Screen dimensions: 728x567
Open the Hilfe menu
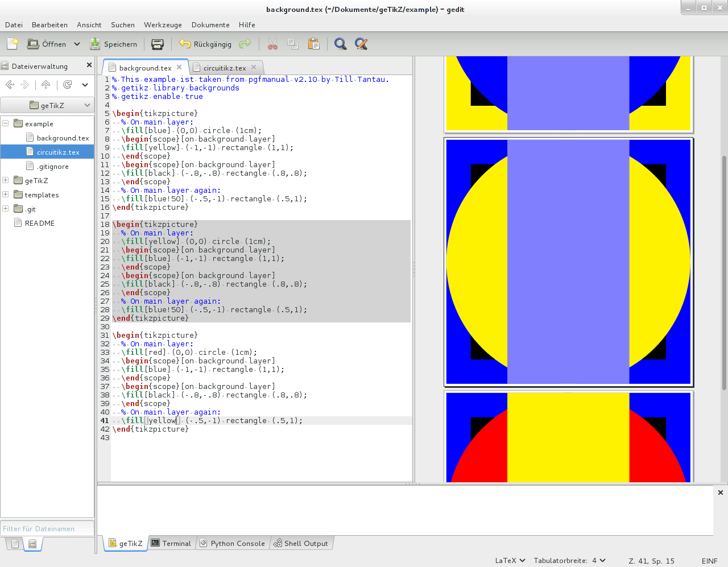[x=247, y=24]
